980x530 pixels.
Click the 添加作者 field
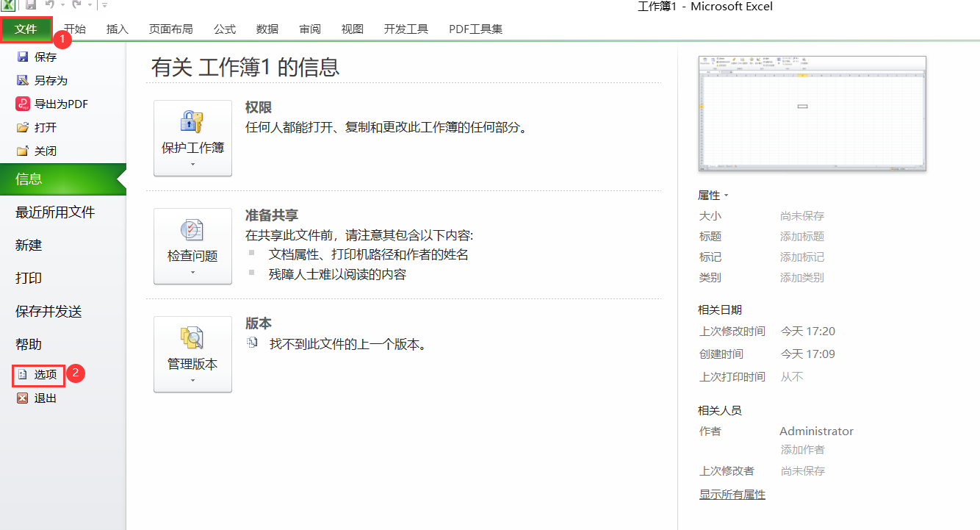802,449
